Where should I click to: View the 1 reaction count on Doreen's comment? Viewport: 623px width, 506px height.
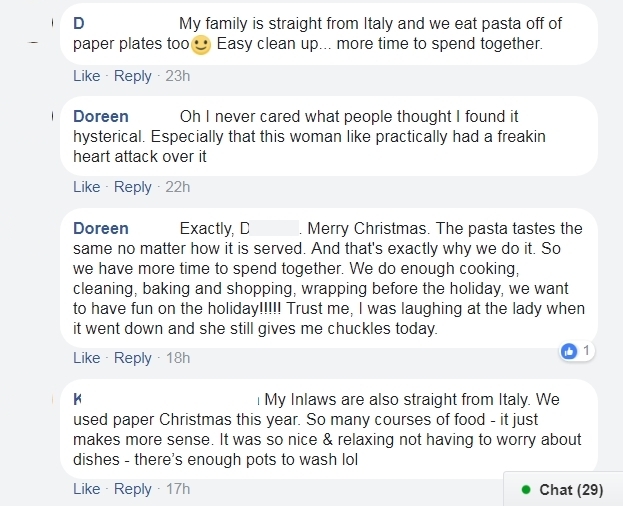586,351
